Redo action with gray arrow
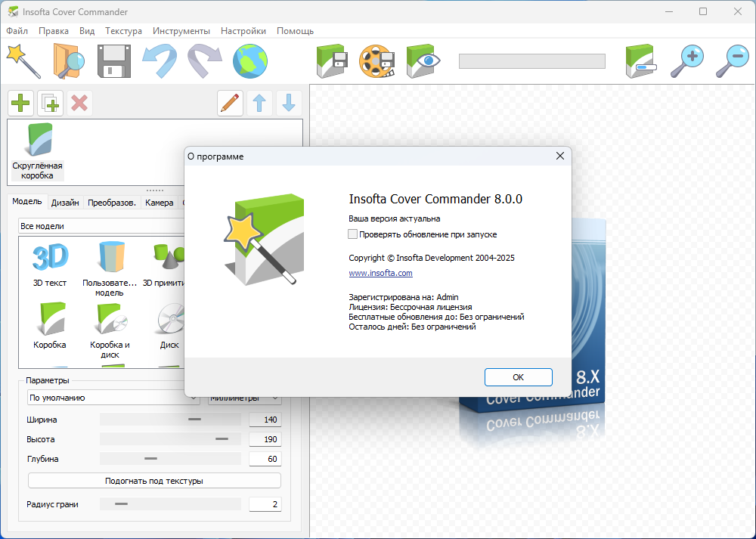This screenshot has height=539, width=756. tap(204, 60)
